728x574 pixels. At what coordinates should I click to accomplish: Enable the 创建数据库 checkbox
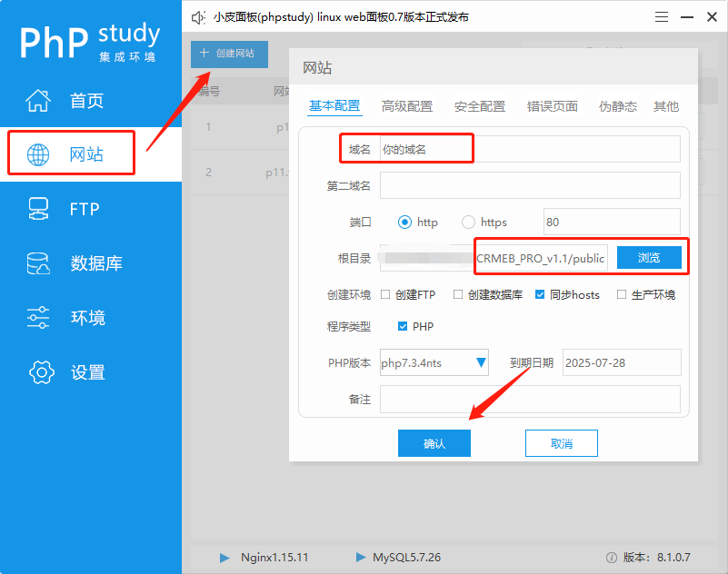[x=458, y=294]
